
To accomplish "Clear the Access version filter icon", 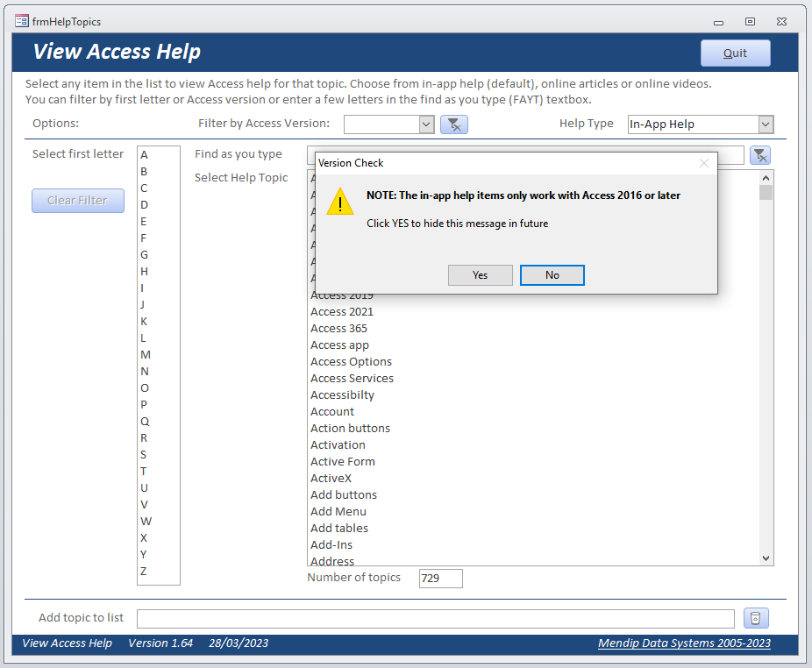I will [x=454, y=124].
